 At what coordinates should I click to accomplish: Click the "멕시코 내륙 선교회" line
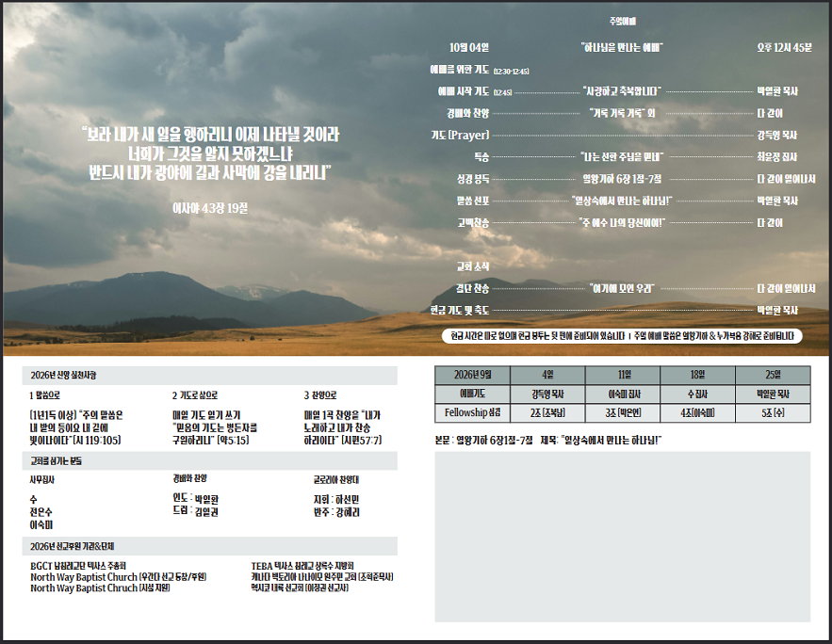coord(300,588)
